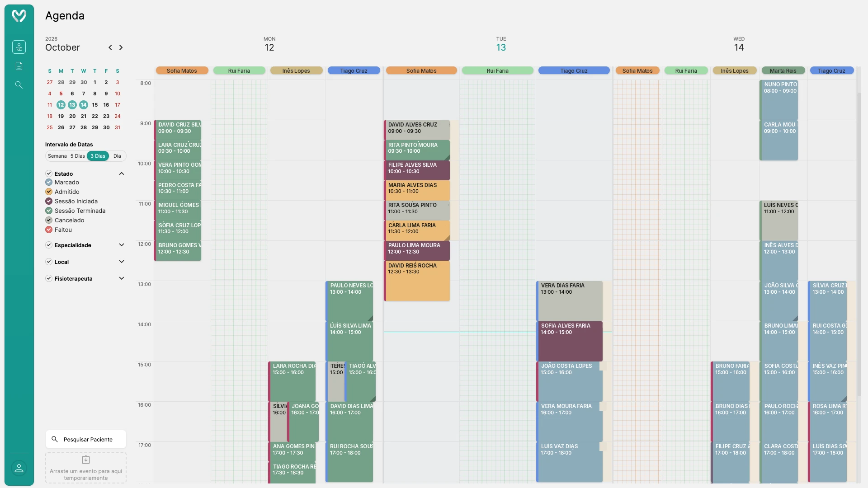Toggle the Marcado status filter
Viewport: 868px width, 488px height.
pyautogui.click(x=49, y=183)
